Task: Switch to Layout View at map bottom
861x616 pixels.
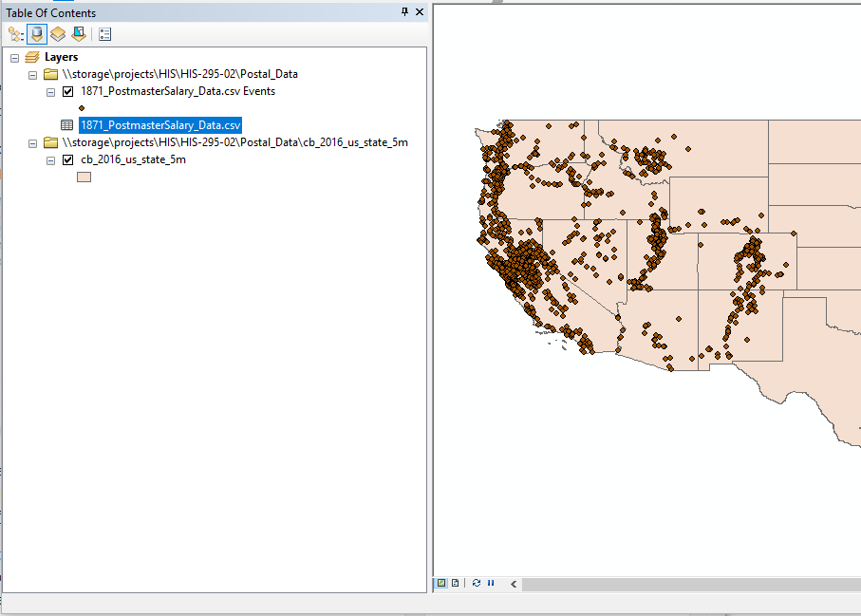Action: point(456,583)
